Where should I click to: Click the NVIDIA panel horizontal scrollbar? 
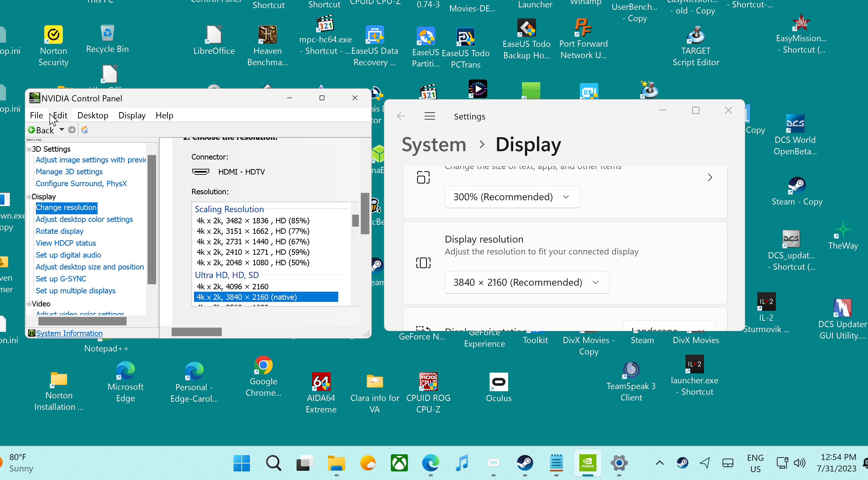click(x=196, y=332)
